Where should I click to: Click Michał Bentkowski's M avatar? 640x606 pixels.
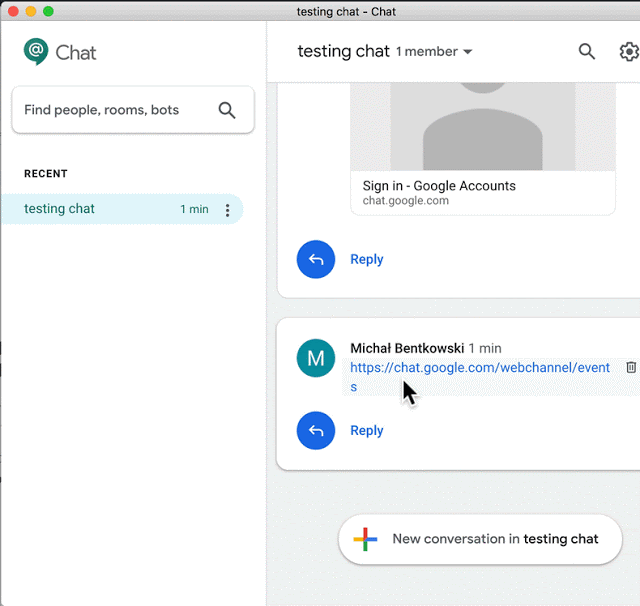(x=316, y=358)
